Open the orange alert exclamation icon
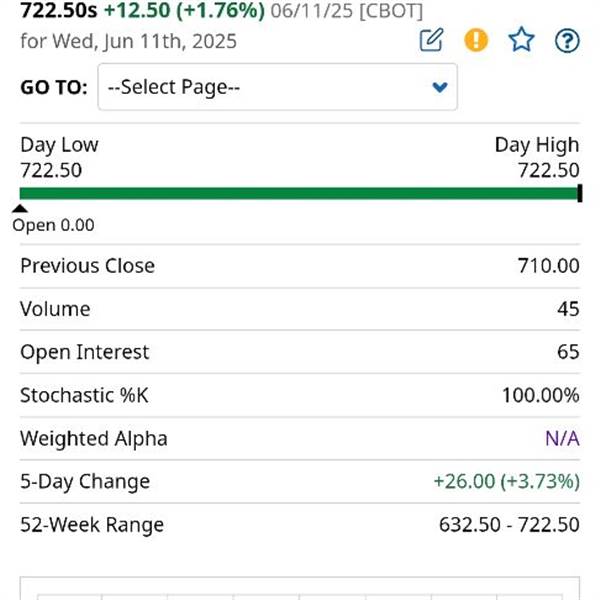600x600 pixels. (476, 40)
